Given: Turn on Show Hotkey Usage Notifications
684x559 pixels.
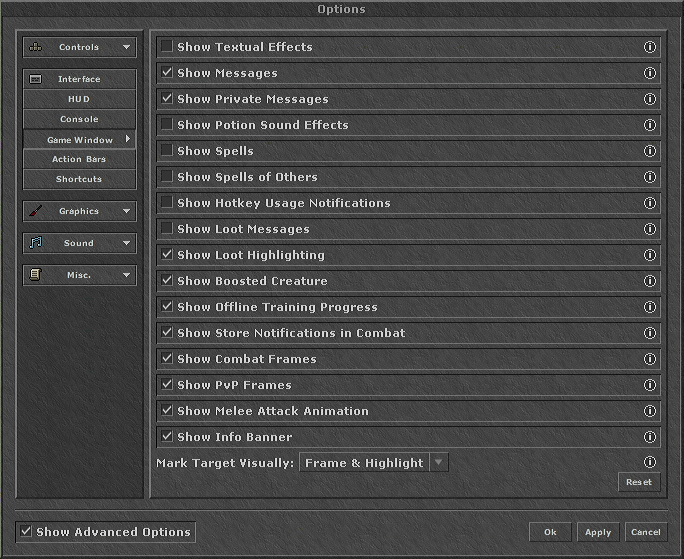Looking at the screenshot, I should click(167, 202).
